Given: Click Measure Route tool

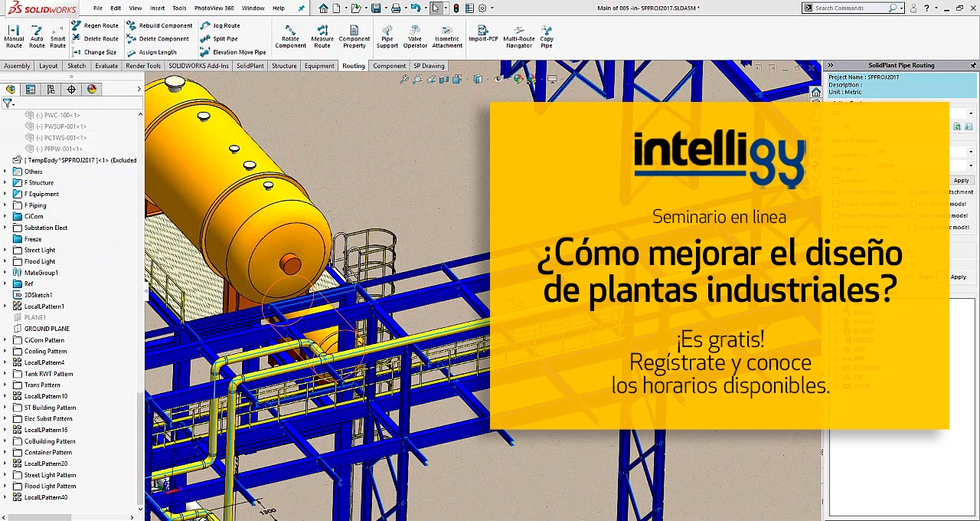Looking at the screenshot, I should tap(322, 36).
